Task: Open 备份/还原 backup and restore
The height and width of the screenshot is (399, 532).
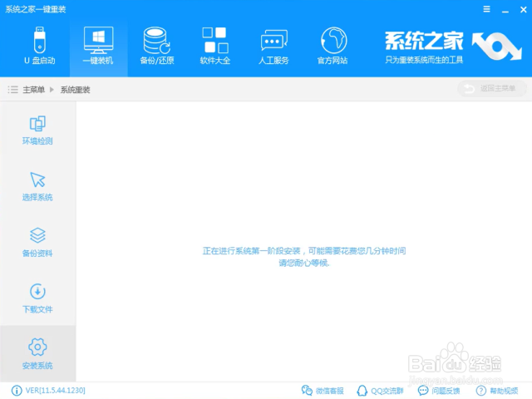Action: coord(157,46)
